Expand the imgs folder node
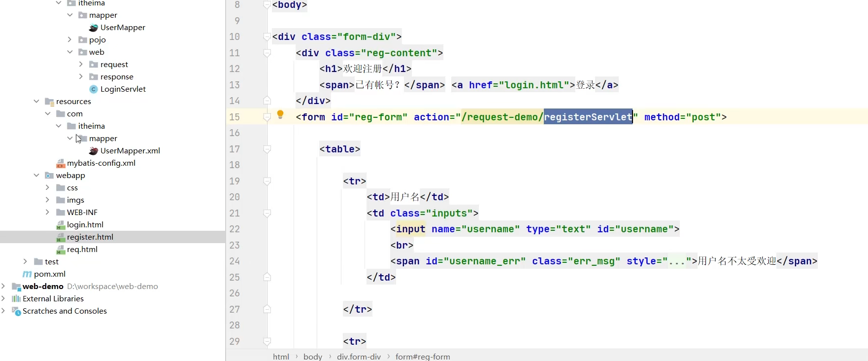Screen dimensions: 868x361 [47, 200]
